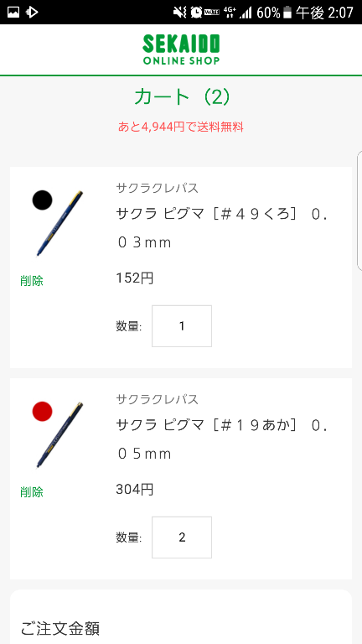Delete the #19 red Pigma pen
Viewport: 362px width, 644px height.
[x=32, y=492]
